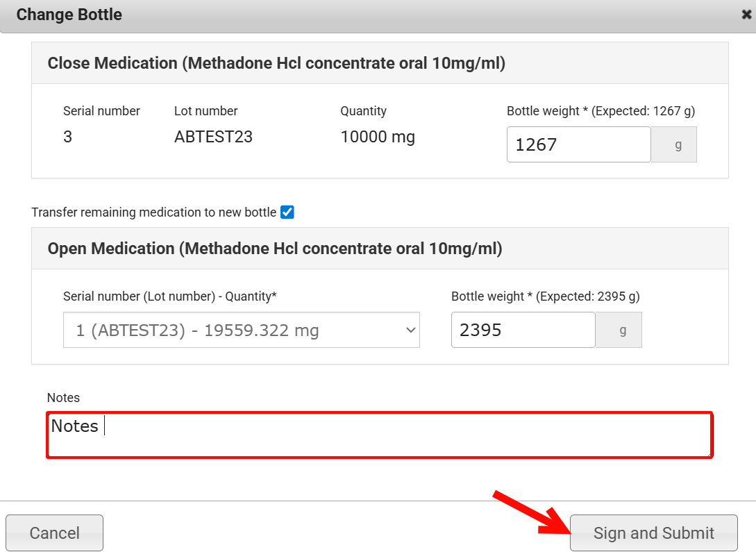Click the Close Medication section header
Image resolution: width=756 pixels, height=552 pixels.
click(276, 63)
